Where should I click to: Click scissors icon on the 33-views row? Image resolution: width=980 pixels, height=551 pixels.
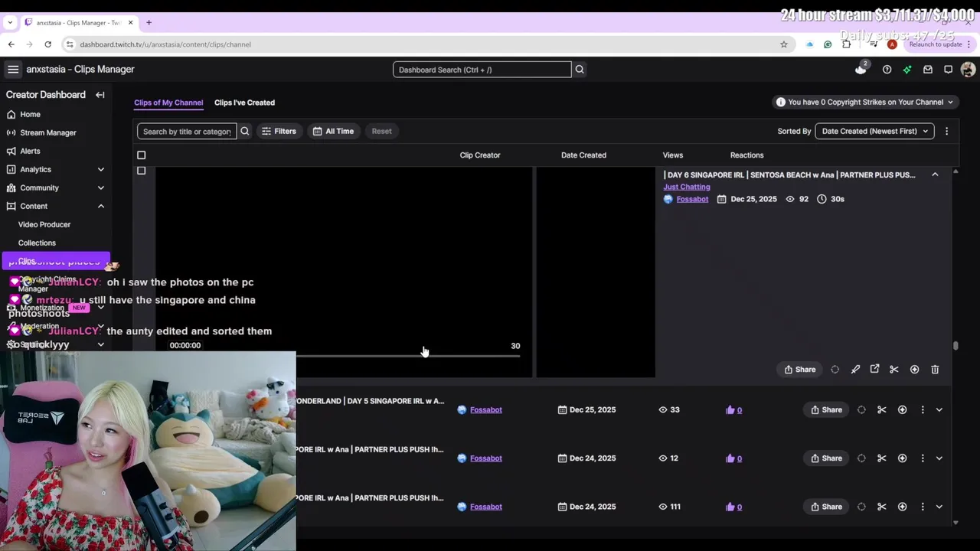click(x=882, y=410)
